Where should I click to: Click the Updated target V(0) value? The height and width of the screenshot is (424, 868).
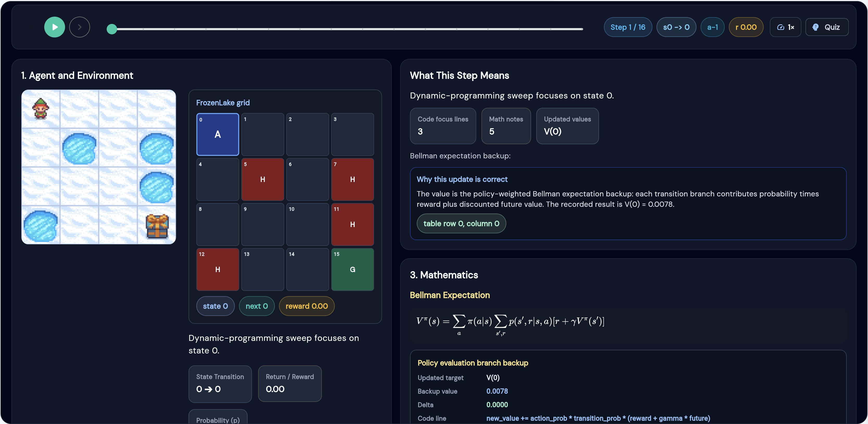coord(493,378)
